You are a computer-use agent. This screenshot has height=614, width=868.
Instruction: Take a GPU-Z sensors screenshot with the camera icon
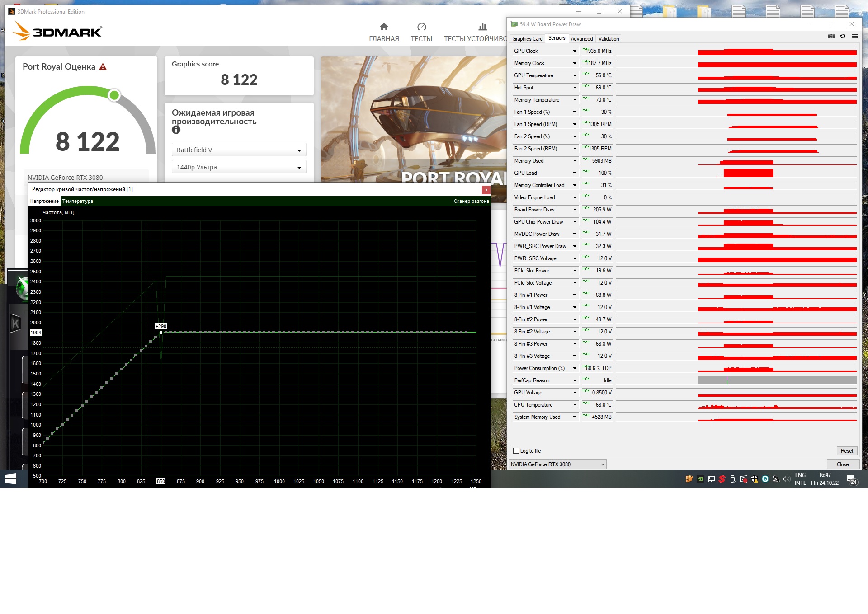click(831, 36)
